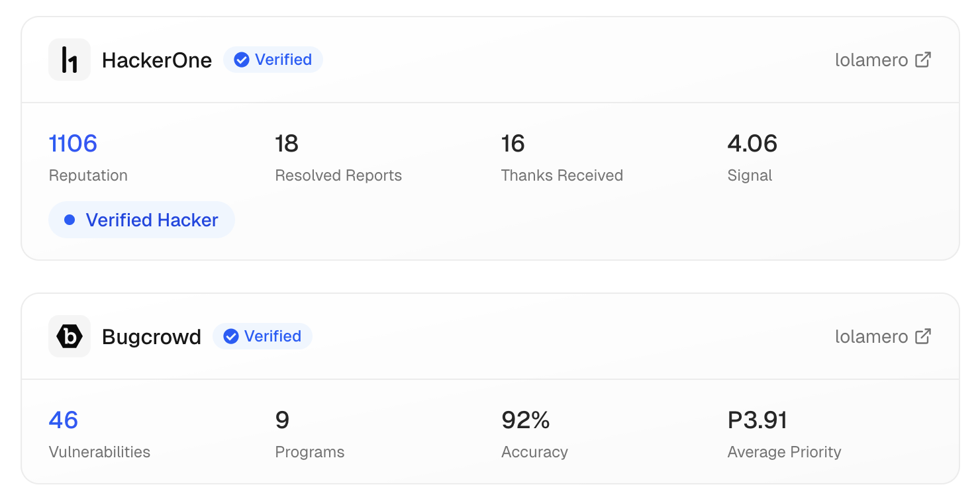Click the HackerOne logo icon

click(x=70, y=60)
